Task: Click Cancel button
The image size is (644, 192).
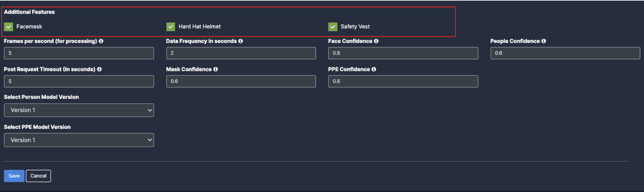Action: (38, 176)
